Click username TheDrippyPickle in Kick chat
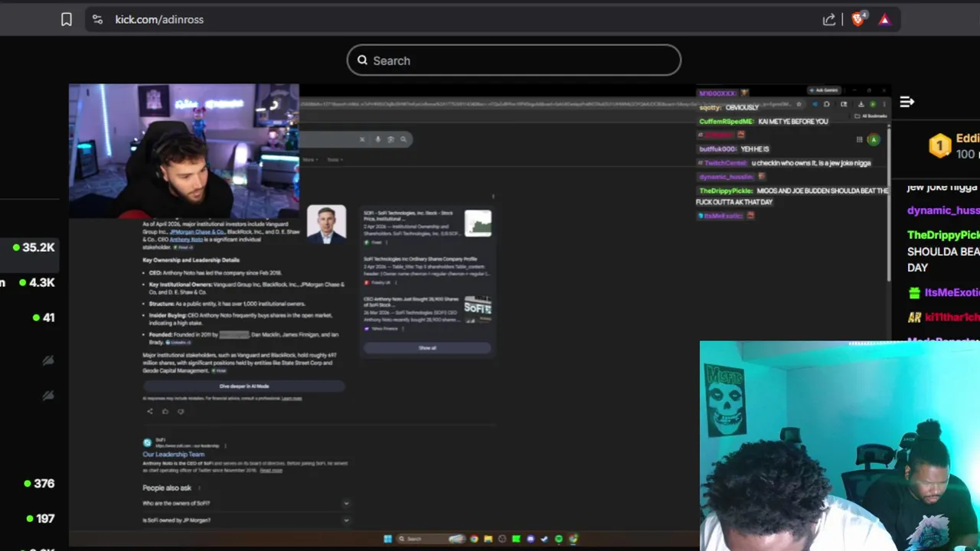 point(943,235)
